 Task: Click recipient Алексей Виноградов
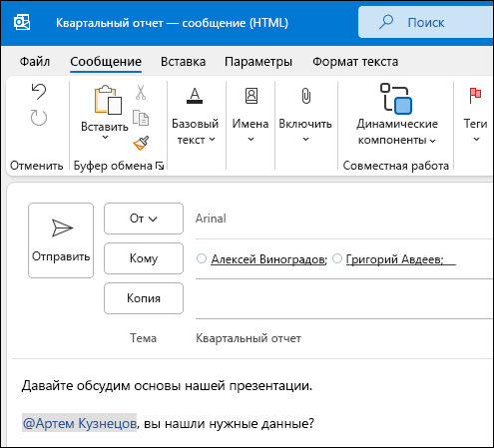(x=269, y=259)
